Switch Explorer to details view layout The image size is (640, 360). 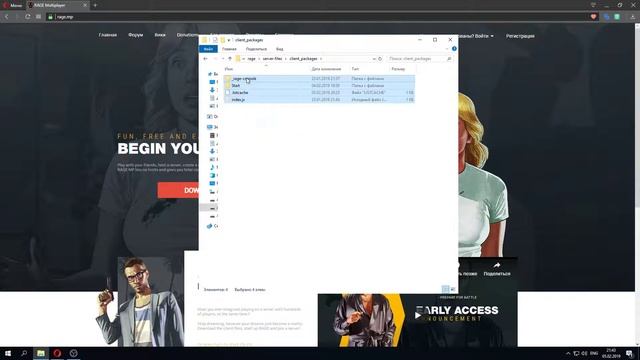(445, 289)
